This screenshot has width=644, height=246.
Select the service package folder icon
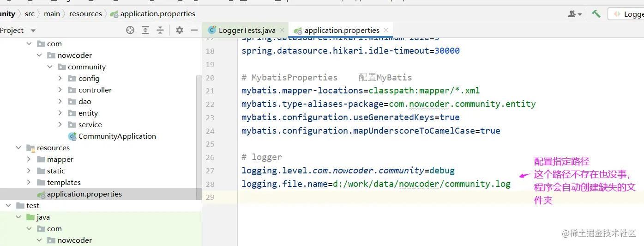coord(72,124)
